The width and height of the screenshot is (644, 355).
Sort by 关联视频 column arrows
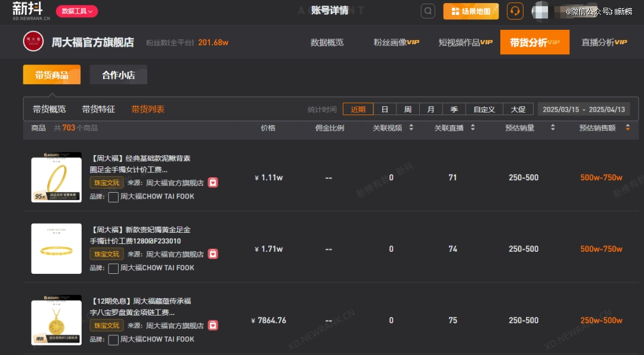tap(411, 128)
